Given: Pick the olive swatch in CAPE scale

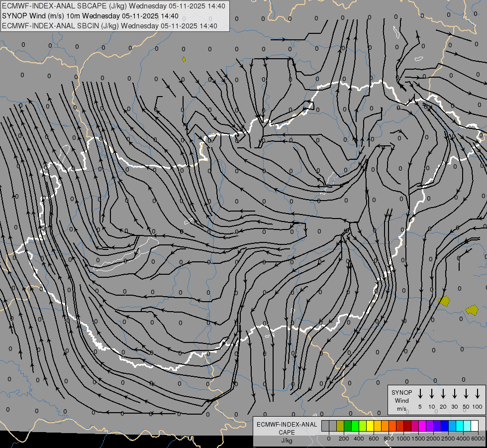Looking at the screenshot, I should tap(340, 426).
